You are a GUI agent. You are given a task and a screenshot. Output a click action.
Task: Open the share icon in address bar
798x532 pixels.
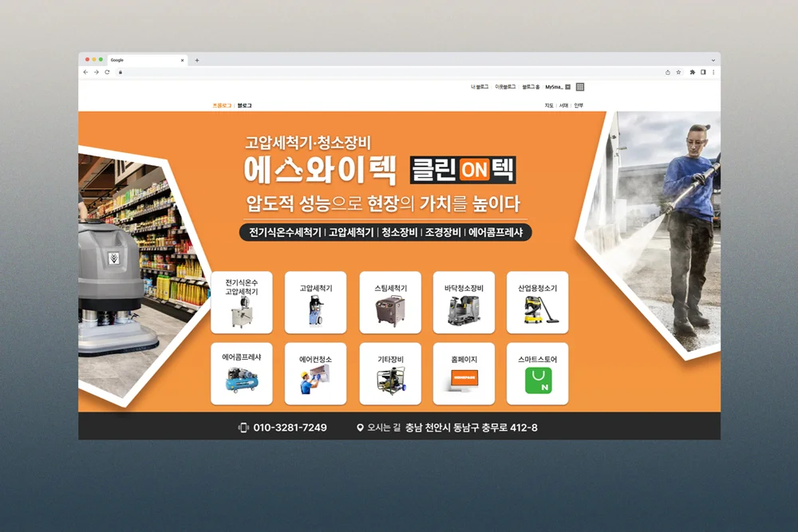[x=668, y=73]
